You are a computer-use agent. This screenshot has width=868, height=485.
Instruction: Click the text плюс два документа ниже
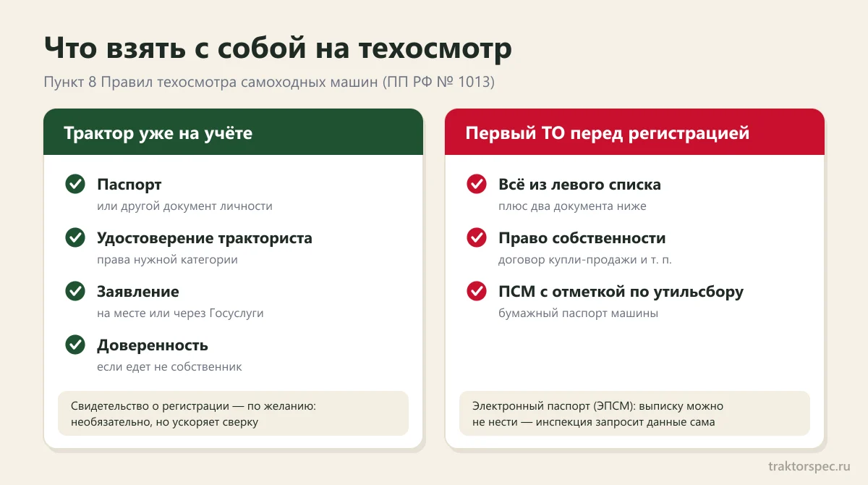(572, 206)
